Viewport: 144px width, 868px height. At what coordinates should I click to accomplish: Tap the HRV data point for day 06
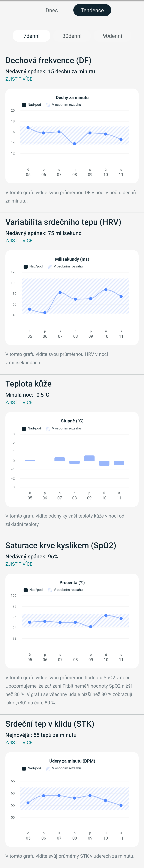click(x=45, y=313)
